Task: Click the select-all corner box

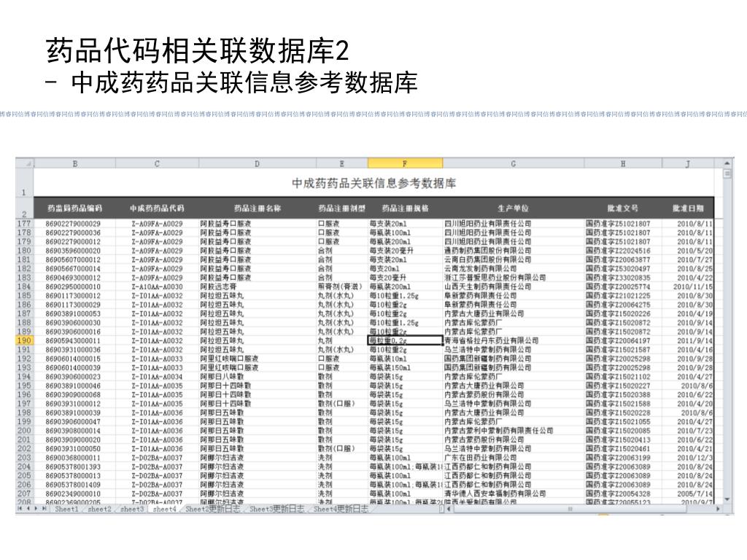Action: point(24,163)
